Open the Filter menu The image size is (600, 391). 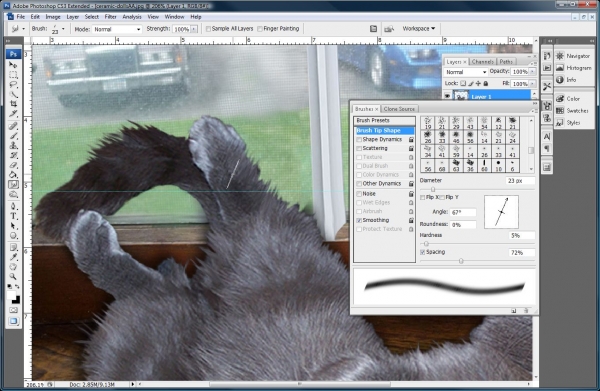click(x=111, y=17)
